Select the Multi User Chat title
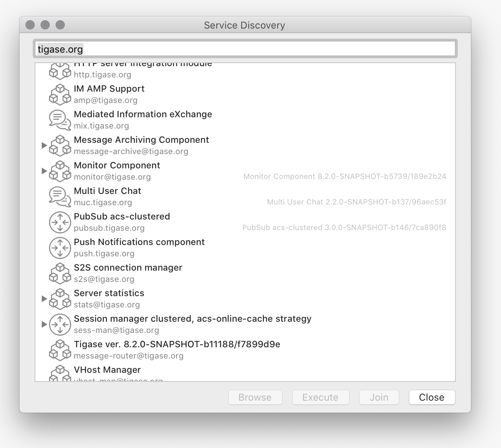The height and width of the screenshot is (448, 501). click(108, 191)
